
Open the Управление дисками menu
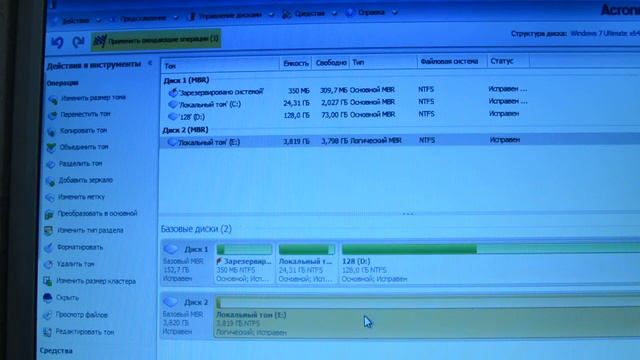pos(231,16)
